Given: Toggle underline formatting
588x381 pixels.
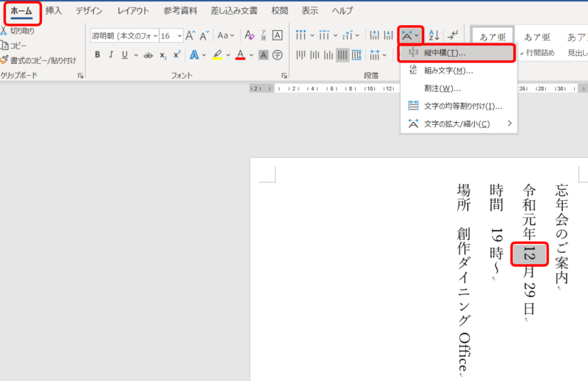Looking at the screenshot, I should [x=125, y=55].
